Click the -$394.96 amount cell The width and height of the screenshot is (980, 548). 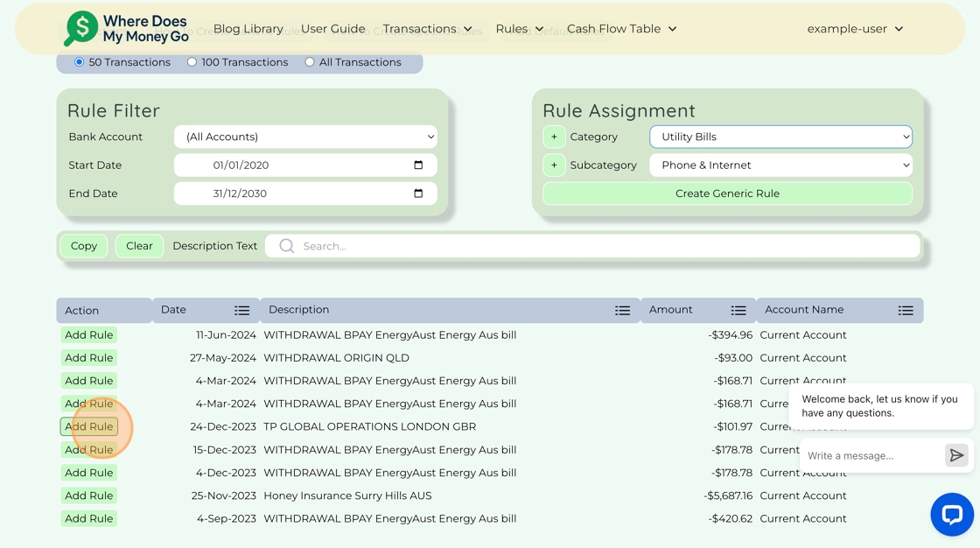click(730, 334)
